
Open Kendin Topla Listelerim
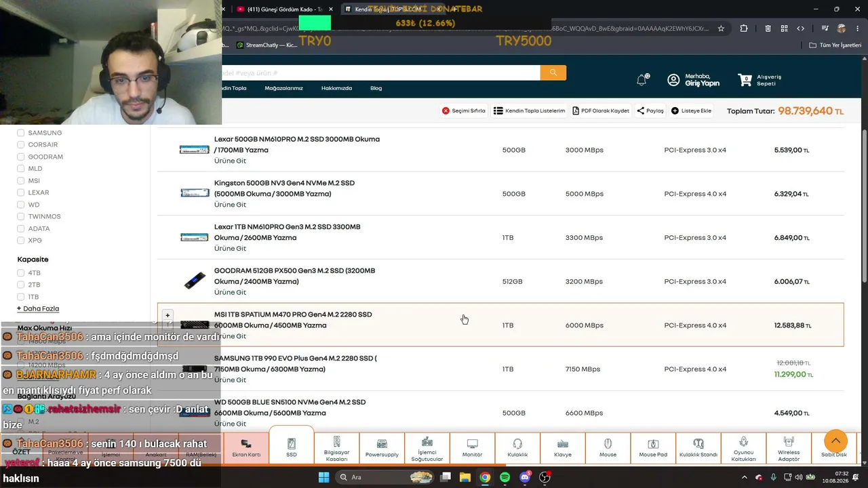point(530,110)
